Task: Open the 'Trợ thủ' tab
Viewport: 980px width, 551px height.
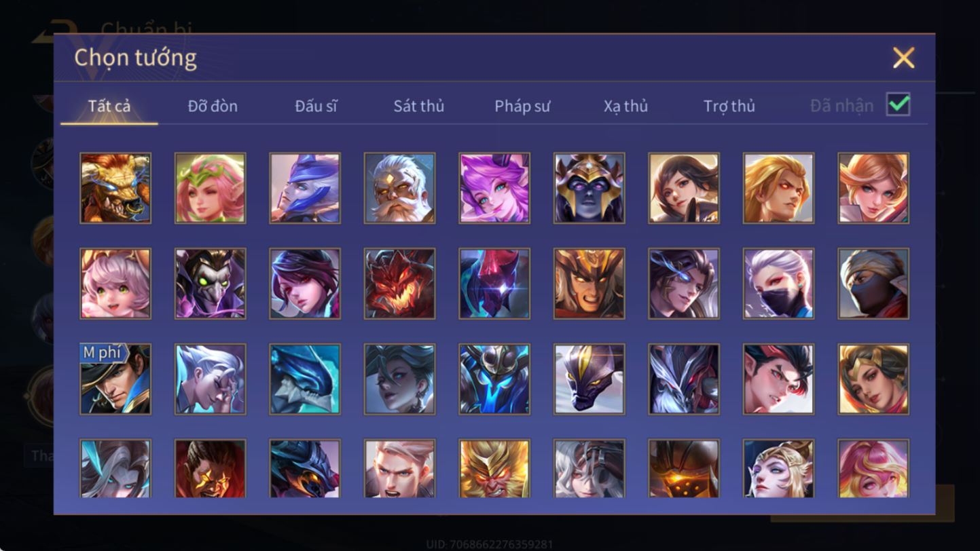Action: pyautogui.click(x=729, y=106)
